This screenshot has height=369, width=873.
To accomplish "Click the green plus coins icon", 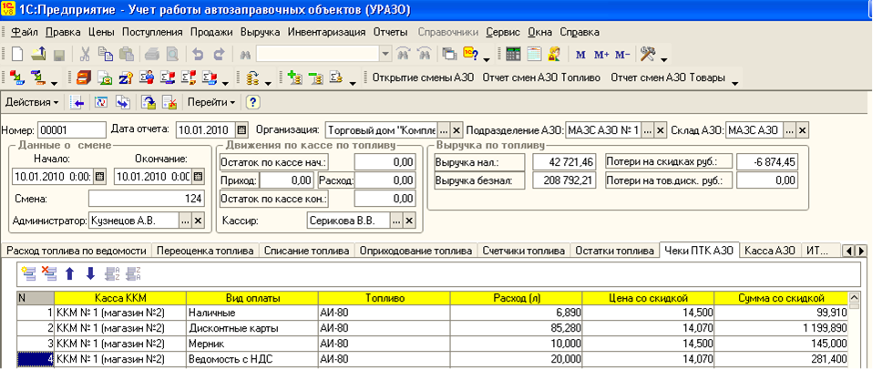I will click(x=295, y=78).
